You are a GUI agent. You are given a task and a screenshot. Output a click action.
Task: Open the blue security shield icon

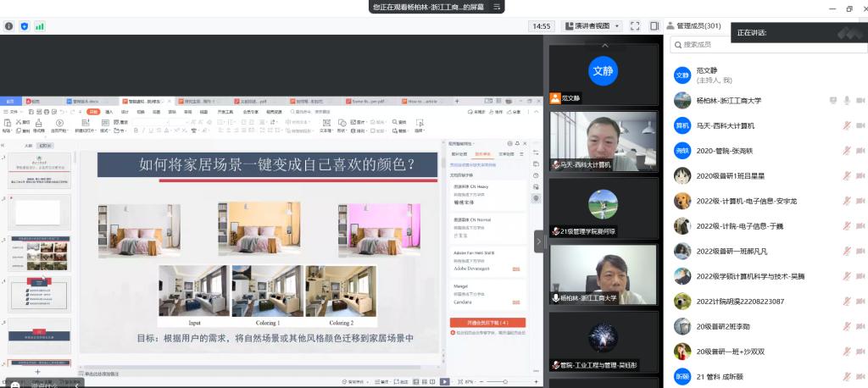click(24, 26)
